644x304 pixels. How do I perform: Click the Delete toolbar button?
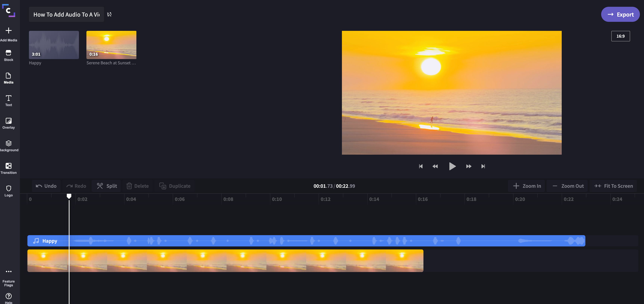pyautogui.click(x=138, y=186)
